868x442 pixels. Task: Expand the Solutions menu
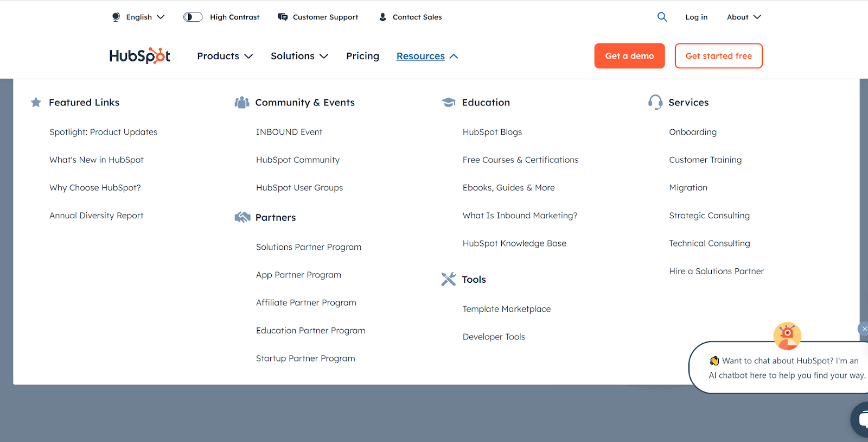(299, 56)
